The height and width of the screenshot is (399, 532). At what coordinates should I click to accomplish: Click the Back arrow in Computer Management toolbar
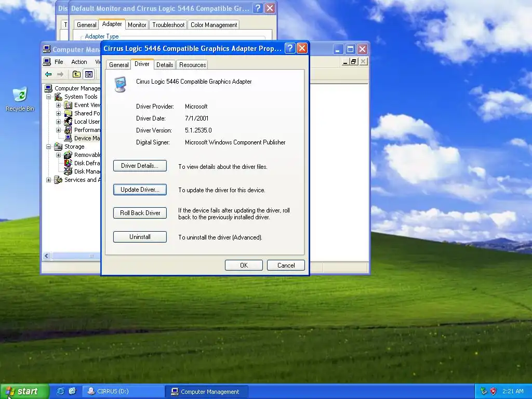(48, 74)
